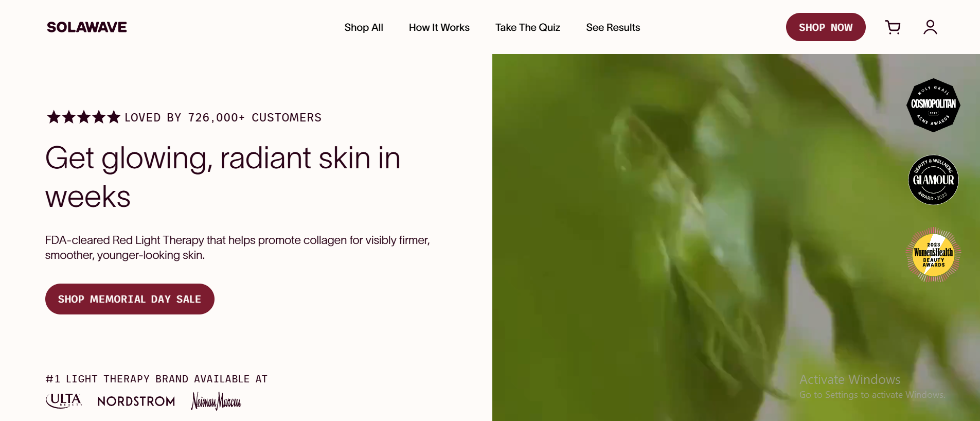Click Loved by 726,000+ customers text
Viewport: 980px width, 421px height.
223,118
